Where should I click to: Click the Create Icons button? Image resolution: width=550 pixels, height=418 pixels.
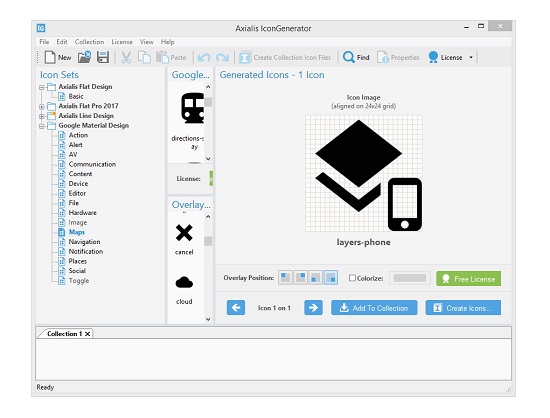click(463, 308)
